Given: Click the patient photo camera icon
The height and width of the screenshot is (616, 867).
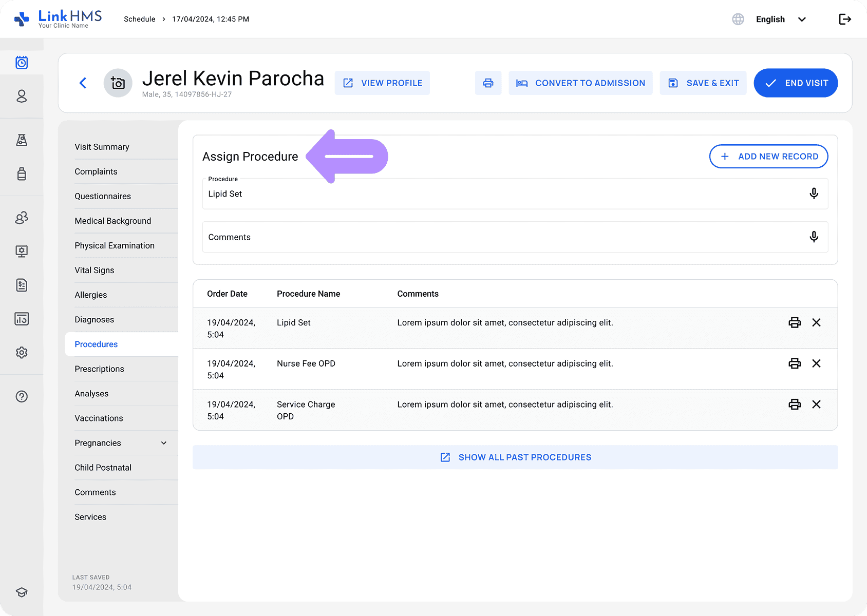Looking at the screenshot, I should click(118, 83).
